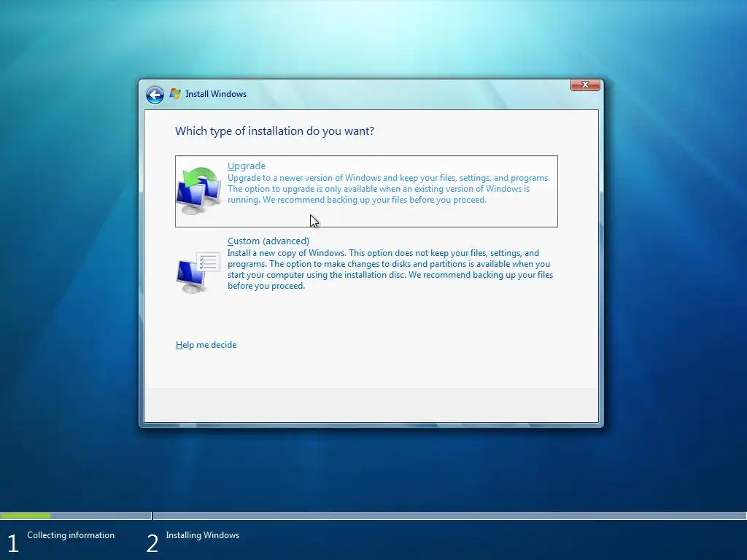The image size is (747, 560).
Task: Click the Upgrade description paragraph
Action: click(389, 189)
